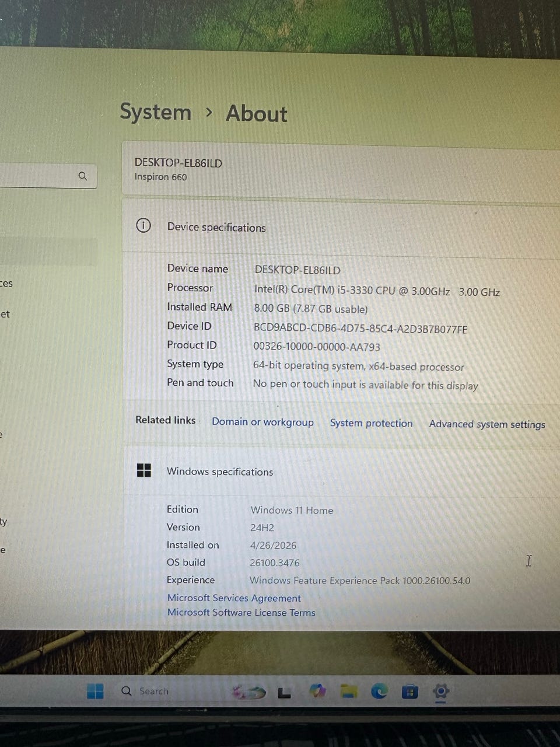This screenshot has width=560, height=747.
Task: Click the Device name value DESKTOP-EL86ILD
Action: pyautogui.click(x=297, y=270)
